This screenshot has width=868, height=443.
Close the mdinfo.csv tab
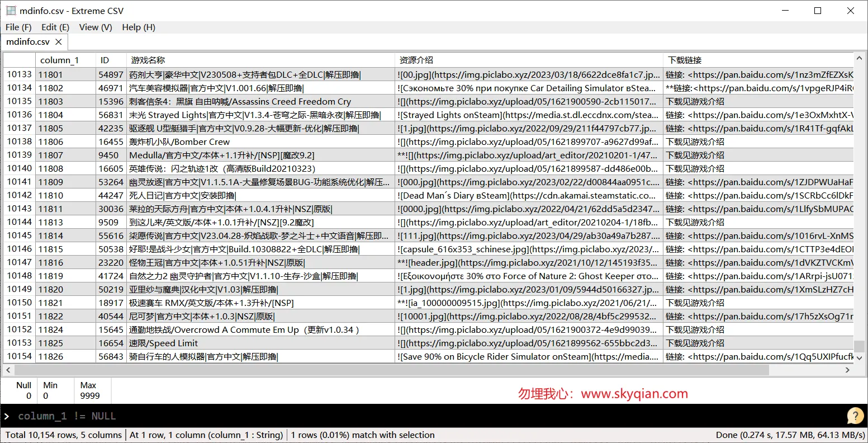pos(59,41)
